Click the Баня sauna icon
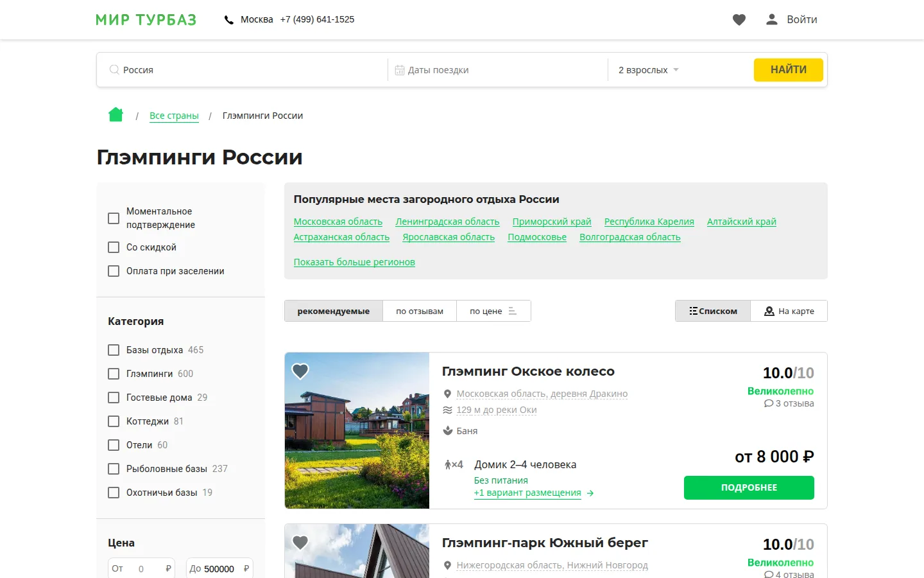The width and height of the screenshot is (924, 578). (x=448, y=430)
